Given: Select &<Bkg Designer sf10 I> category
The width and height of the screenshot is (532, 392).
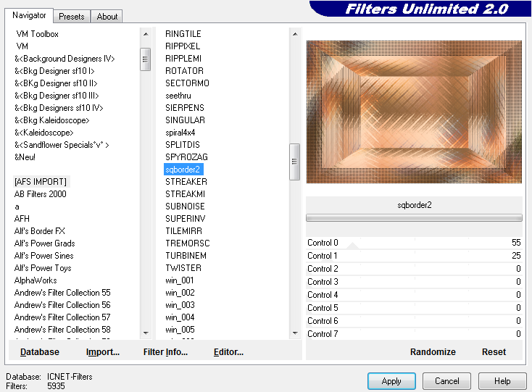Looking at the screenshot, I should 54,71.
